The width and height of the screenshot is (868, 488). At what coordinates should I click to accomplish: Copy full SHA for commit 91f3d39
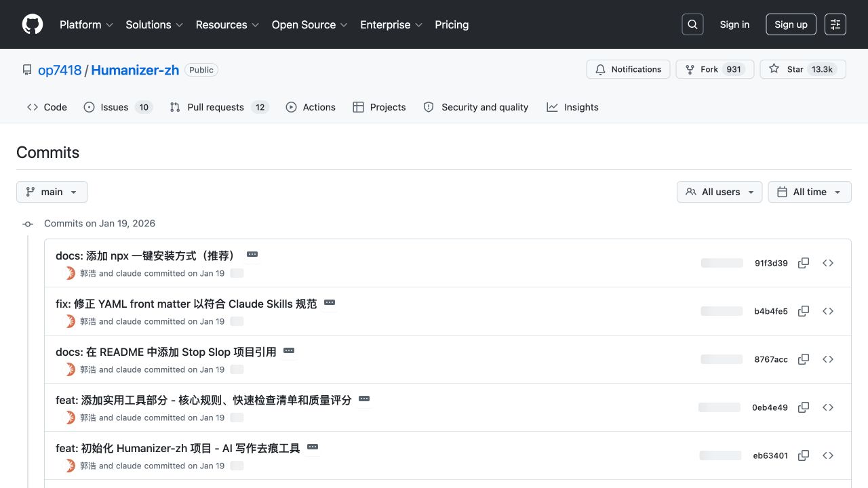tap(804, 263)
